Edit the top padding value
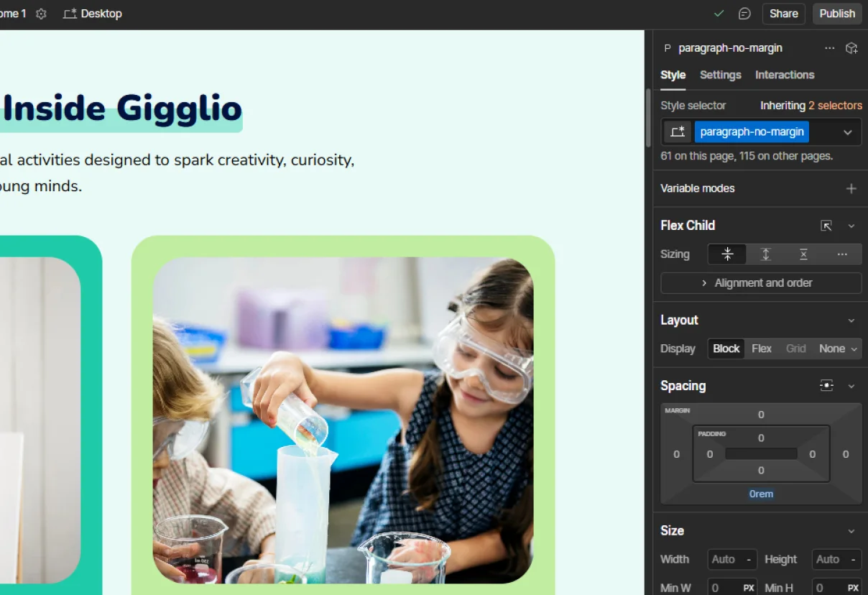Image resolution: width=868 pixels, height=595 pixels. point(761,438)
